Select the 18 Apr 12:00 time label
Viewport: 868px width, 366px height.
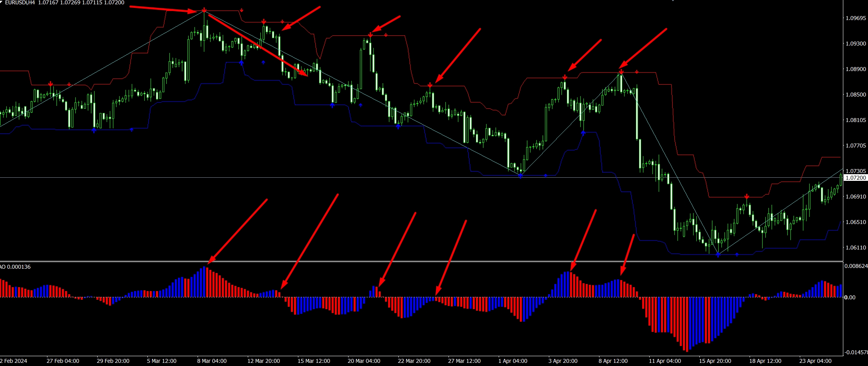tap(765, 361)
